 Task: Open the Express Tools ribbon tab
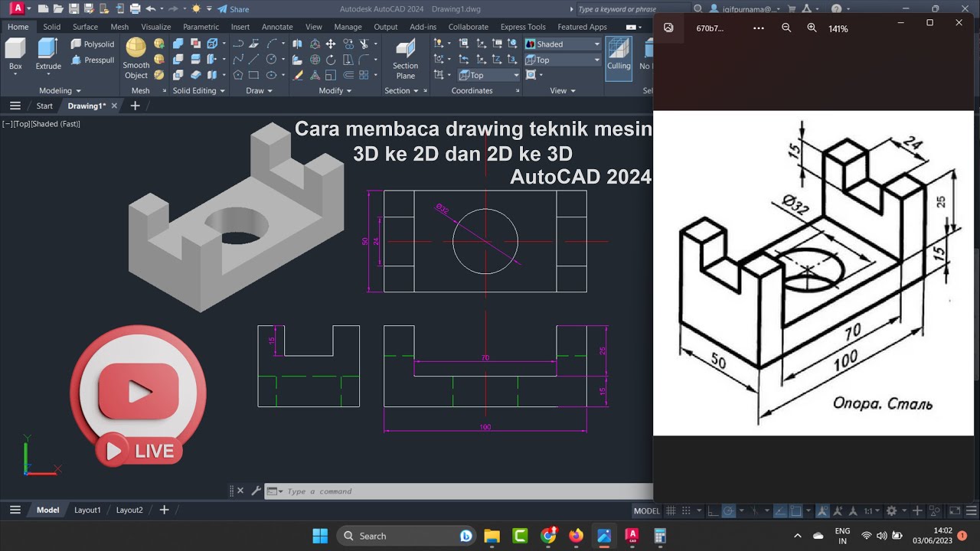[x=523, y=27]
